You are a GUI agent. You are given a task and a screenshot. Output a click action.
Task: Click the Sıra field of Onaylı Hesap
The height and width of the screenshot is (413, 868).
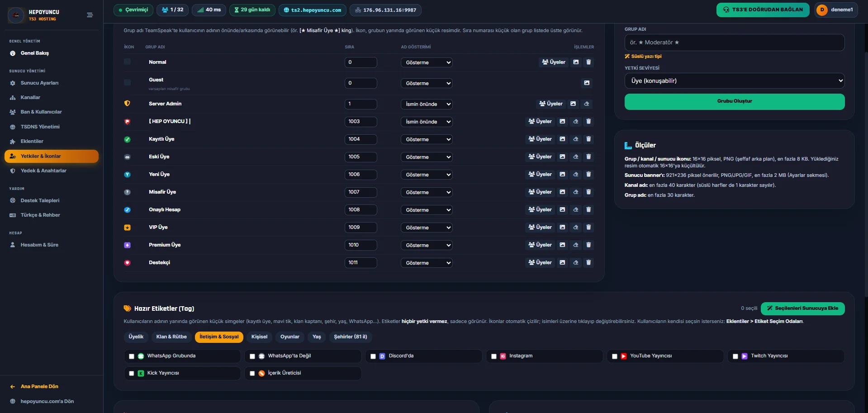click(361, 210)
